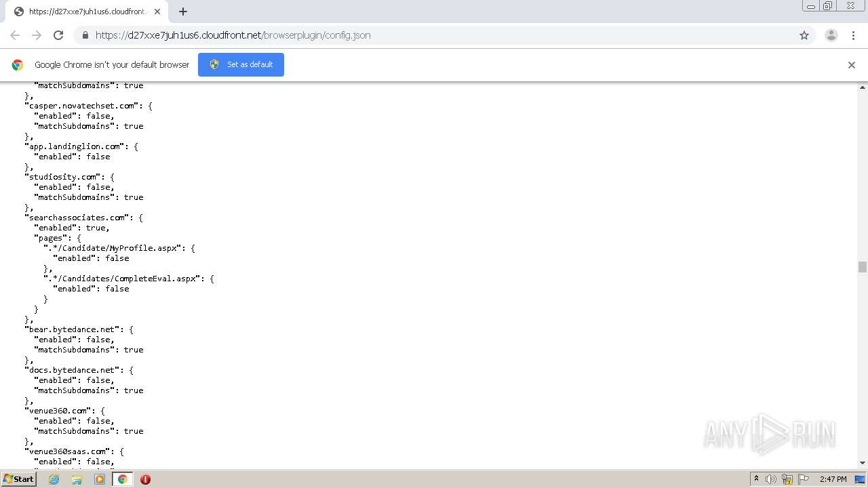
Task: Click the Chrome taskbar button
Action: (x=122, y=479)
